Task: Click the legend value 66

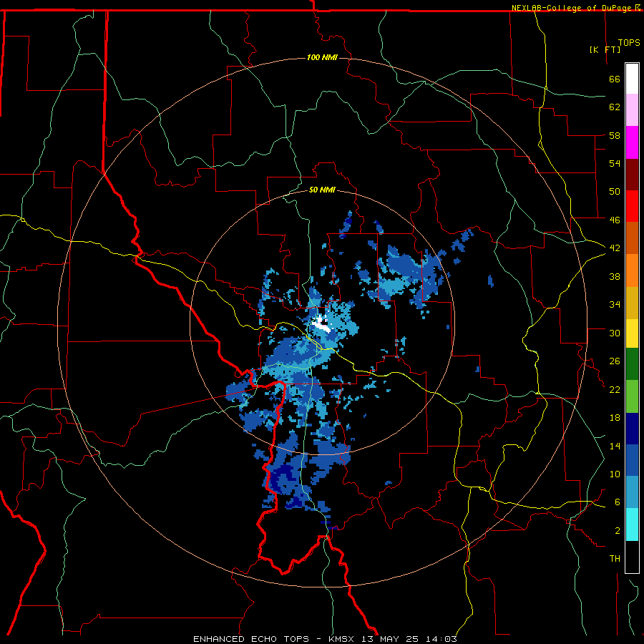Action: pos(615,79)
